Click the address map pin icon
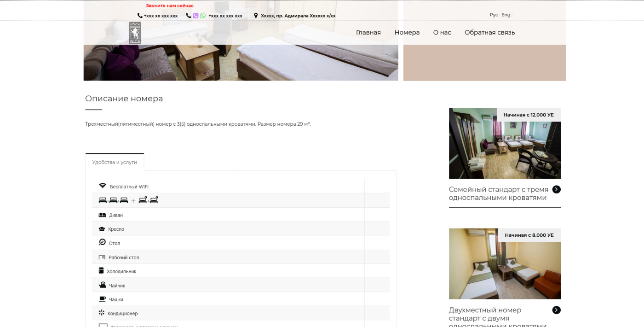The height and width of the screenshot is (327, 644). [256, 16]
